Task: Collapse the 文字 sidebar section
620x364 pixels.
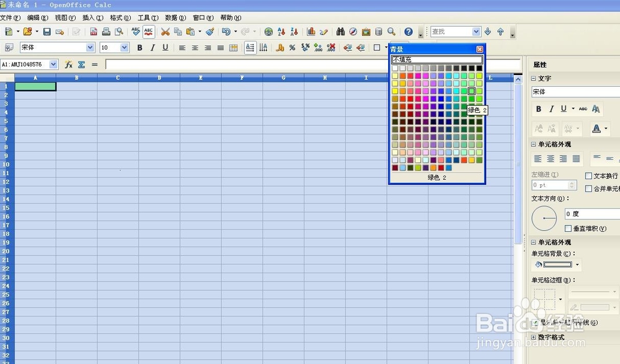Action: [x=533, y=78]
